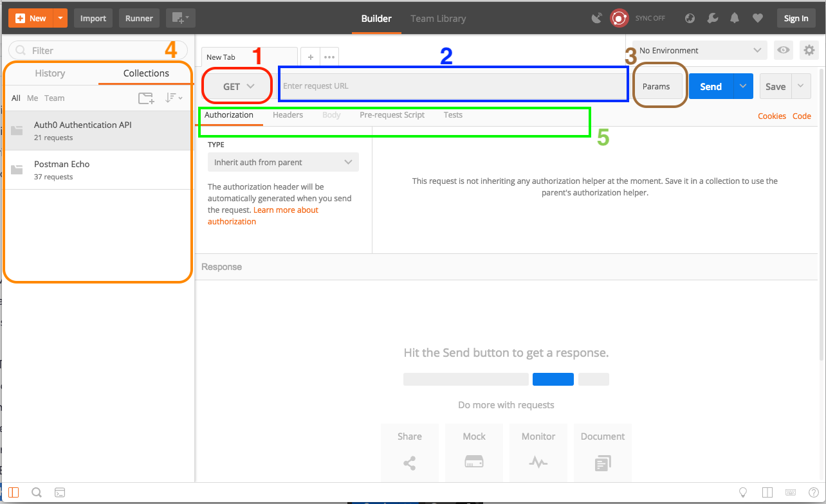826x504 pixels.
Task: Switch to the History tab
Action: pos(50,73)
